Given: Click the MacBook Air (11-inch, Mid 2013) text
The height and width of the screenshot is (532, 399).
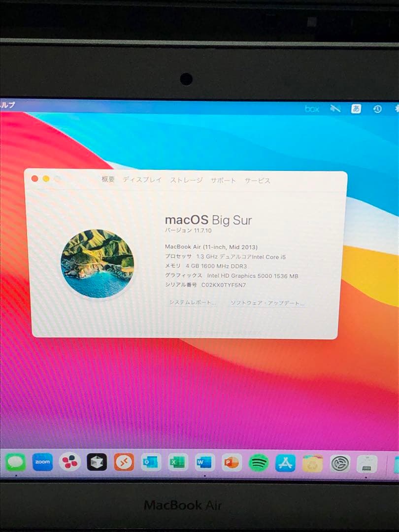Looking at the screenshot, I should coord(211,247).
